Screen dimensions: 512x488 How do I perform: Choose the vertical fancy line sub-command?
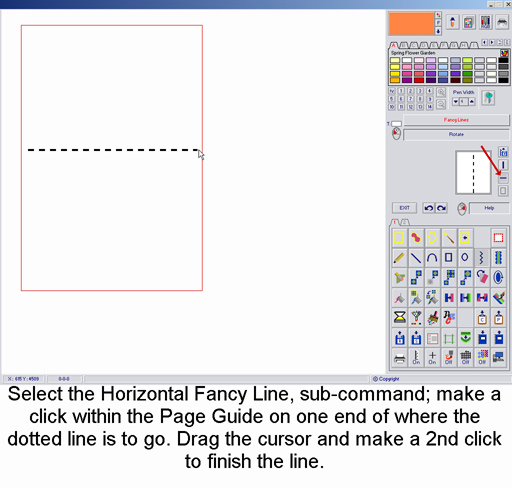(503, 165)
